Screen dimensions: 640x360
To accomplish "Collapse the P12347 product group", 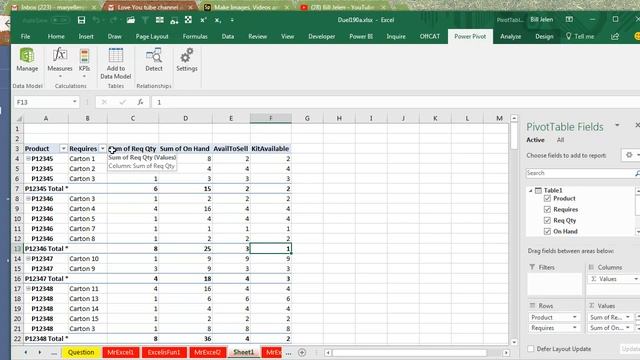I will coord(28,258).
